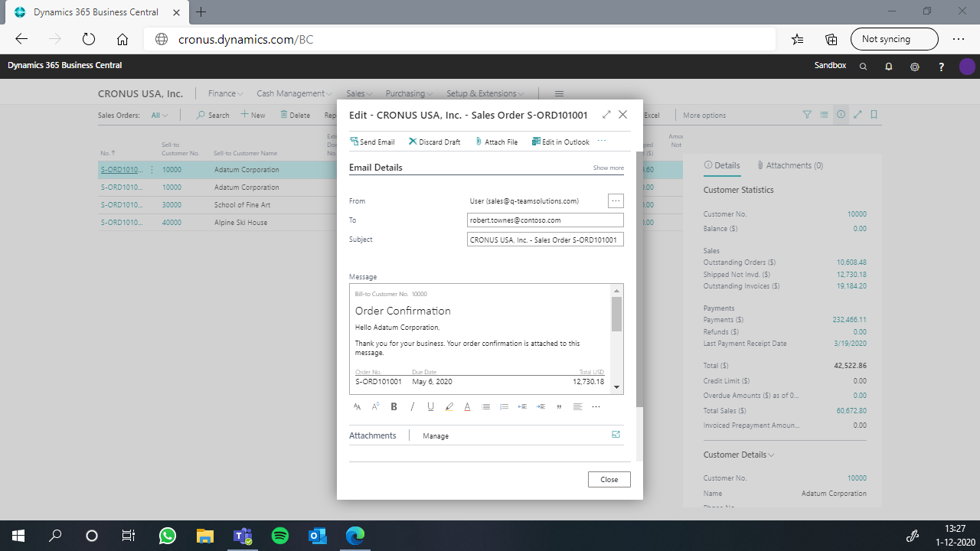This screenshot has width=980, height=551.
Task: Open the Business Central search magnifier
Action: click(x=863, y=67)
